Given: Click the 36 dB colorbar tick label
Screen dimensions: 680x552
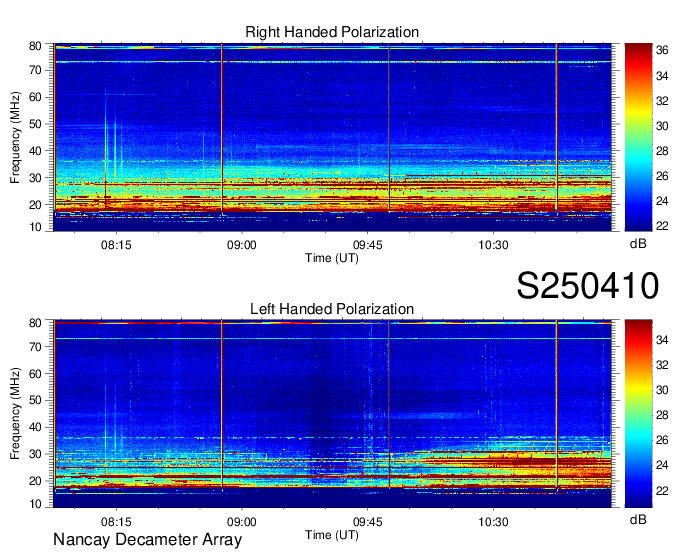Looking at the screenshot, I should 662,51.
